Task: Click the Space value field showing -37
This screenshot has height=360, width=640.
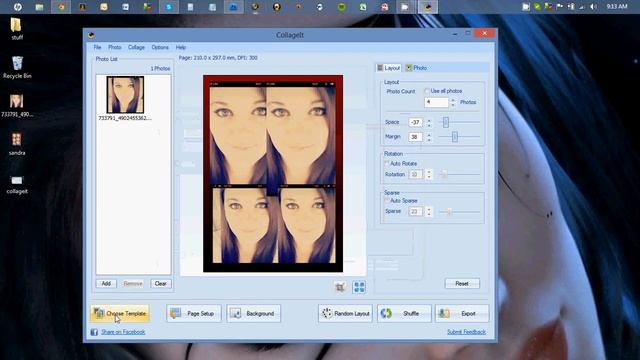Action: pyautogui.click(x=416, y=122)
